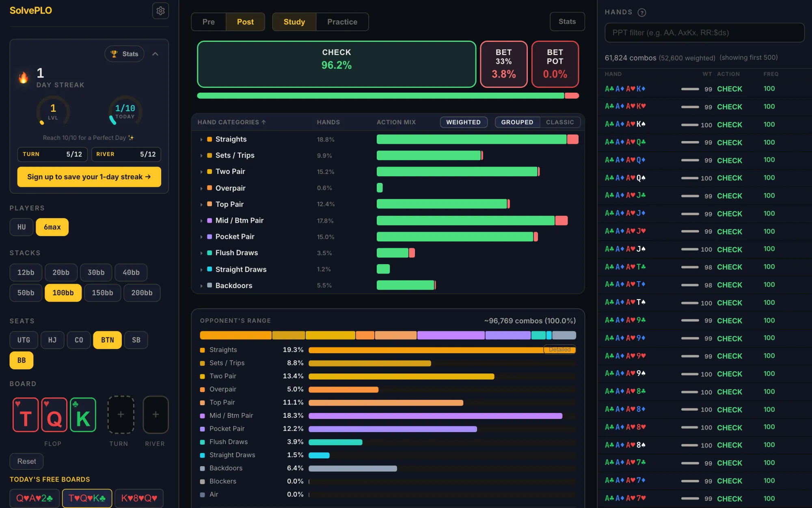Toggle the WEIGHTED option
The width and height of the screenshot is (812, 508).
click(x=463, y=122)
